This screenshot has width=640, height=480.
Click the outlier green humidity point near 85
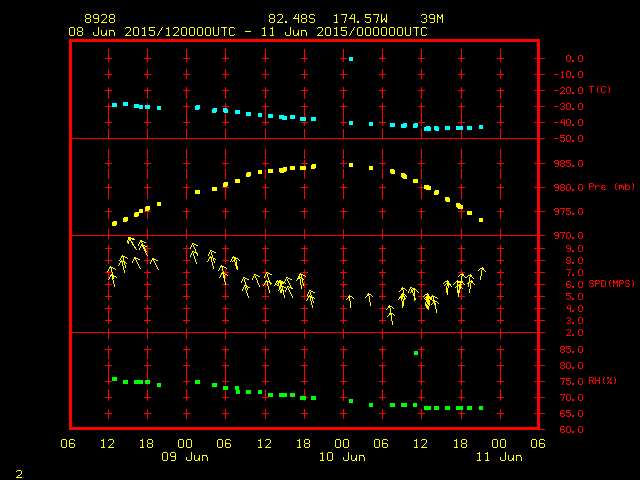tap(416, 353)
